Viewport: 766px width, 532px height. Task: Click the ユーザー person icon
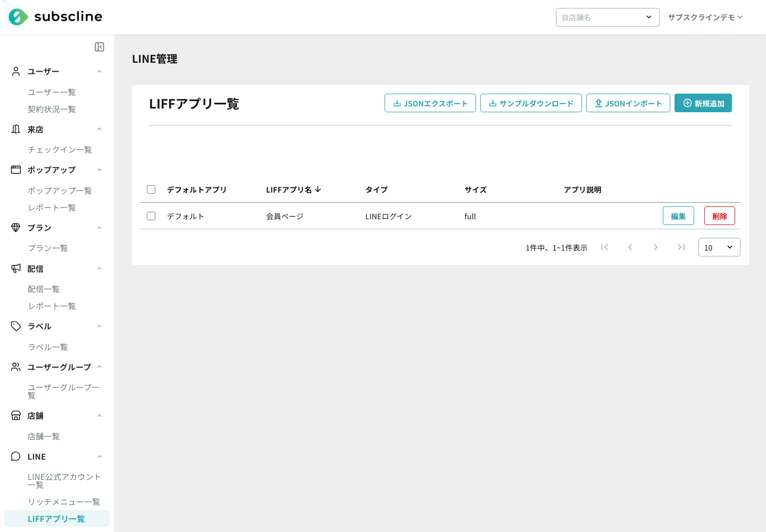click(x=16, y=71)
